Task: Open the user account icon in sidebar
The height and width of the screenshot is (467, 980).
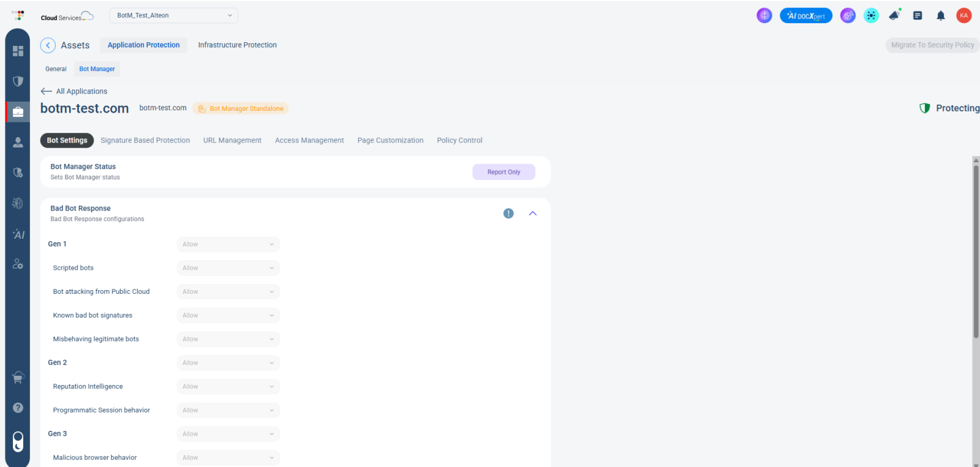Action: (18, 142)
